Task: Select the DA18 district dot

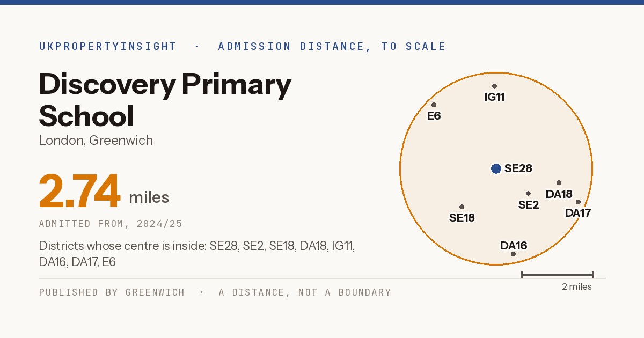Action: (559, 182)
